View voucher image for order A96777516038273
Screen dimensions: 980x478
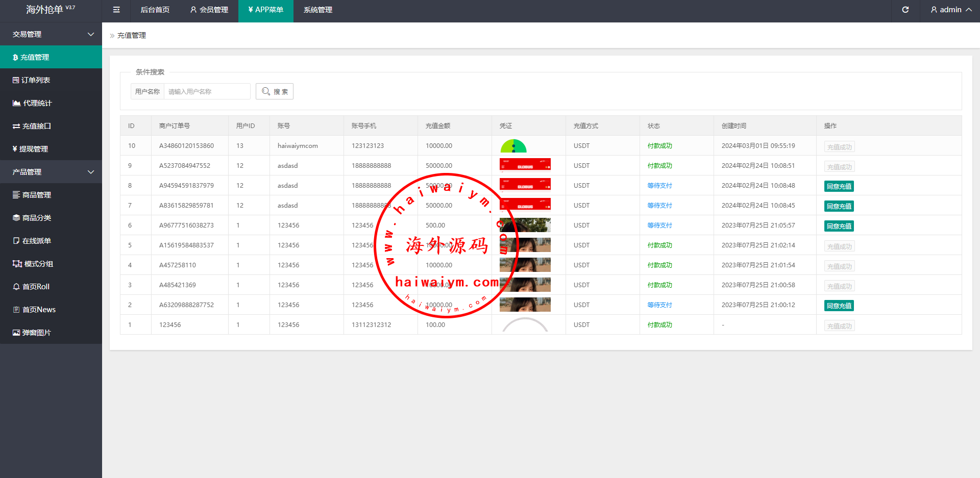tap(525, 225)
